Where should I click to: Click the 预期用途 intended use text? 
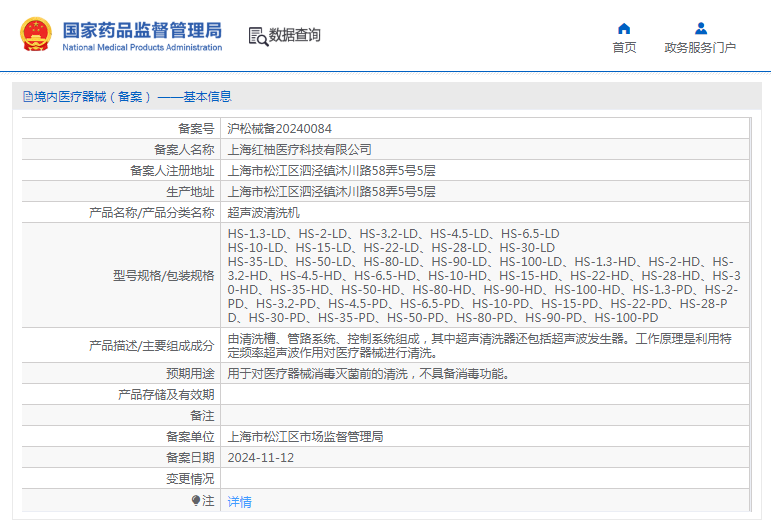368,374
